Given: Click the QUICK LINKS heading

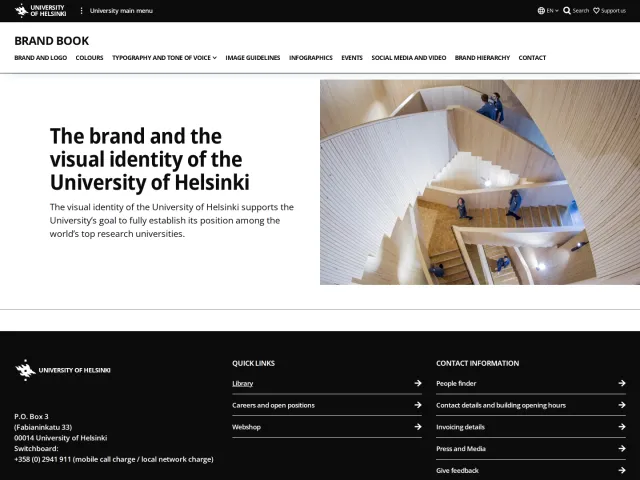Looking at the screenshot, I should click(253, 363).
